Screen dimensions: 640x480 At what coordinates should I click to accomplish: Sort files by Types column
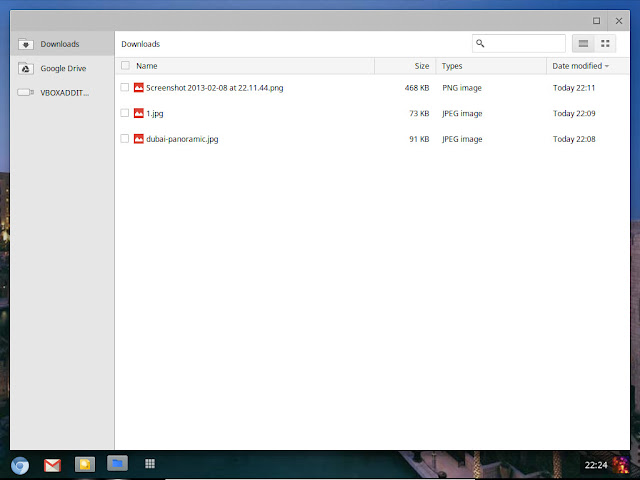pyautogui.click(x=452, y=66)
